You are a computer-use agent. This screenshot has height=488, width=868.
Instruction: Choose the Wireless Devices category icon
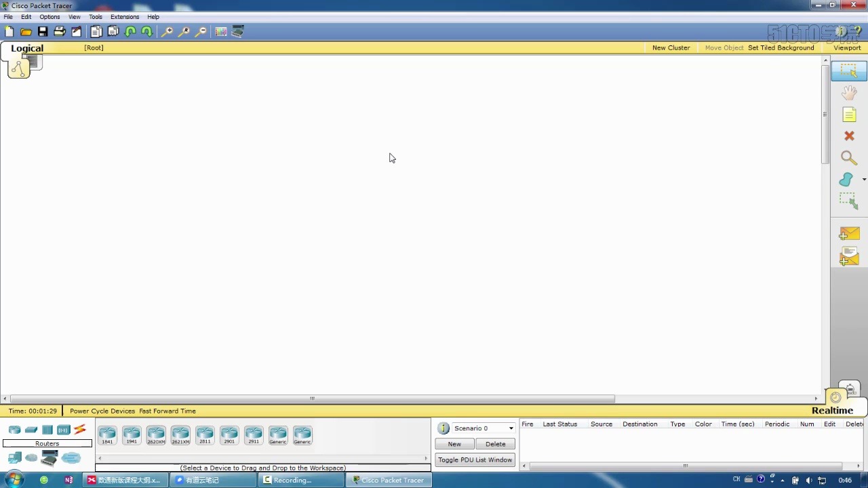(64, 430)
